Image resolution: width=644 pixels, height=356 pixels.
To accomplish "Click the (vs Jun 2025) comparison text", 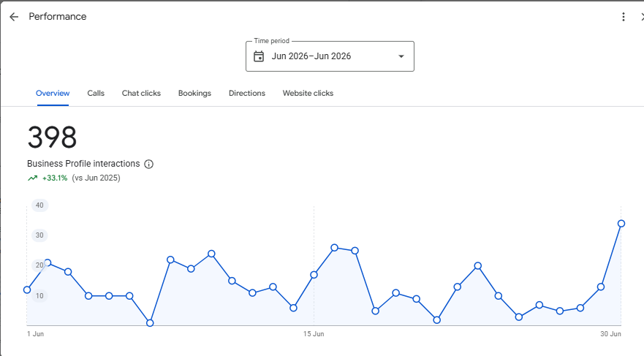I will click(x=96, y=178).
